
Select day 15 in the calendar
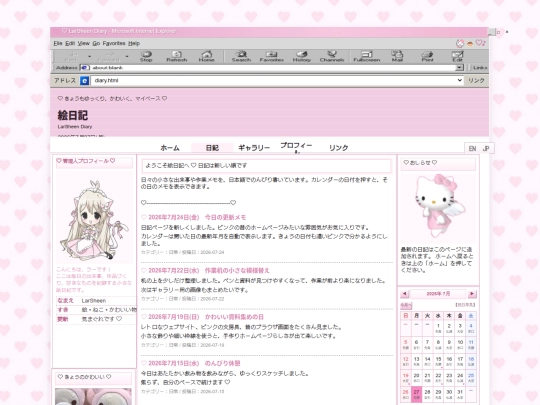(438, 361)
